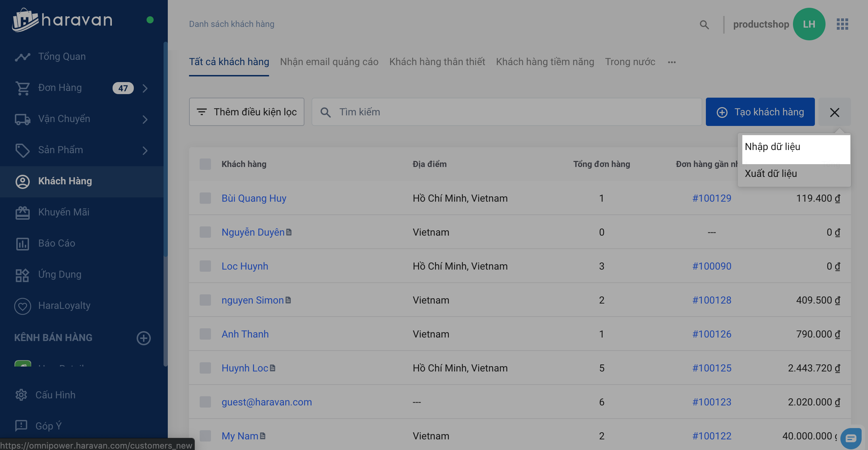
Task: Switch to Khách hàng thân thiết tab
Action: point(437,62)
